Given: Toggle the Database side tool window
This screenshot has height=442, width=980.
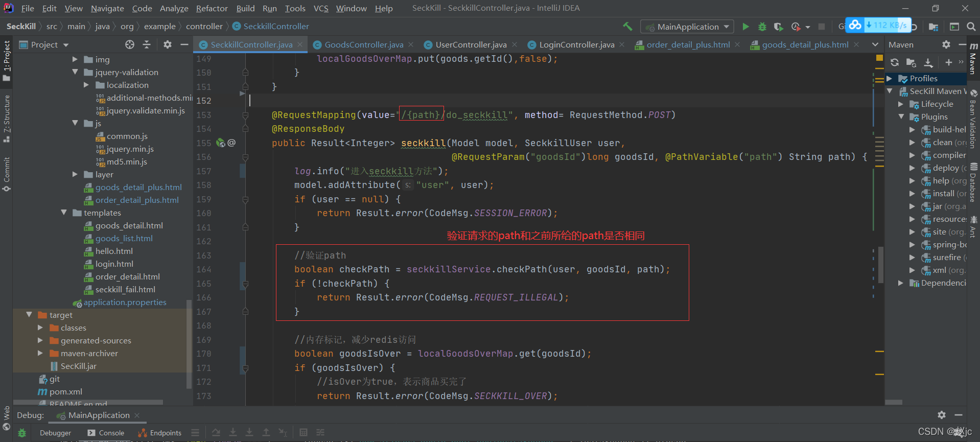Looking at the screenshot, I should 974,183.
